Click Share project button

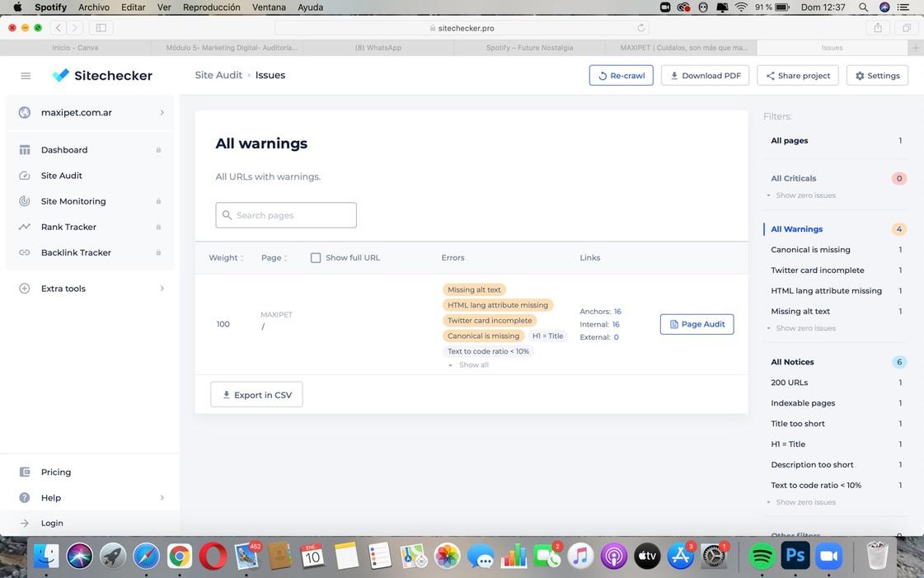tap(797, 75)
